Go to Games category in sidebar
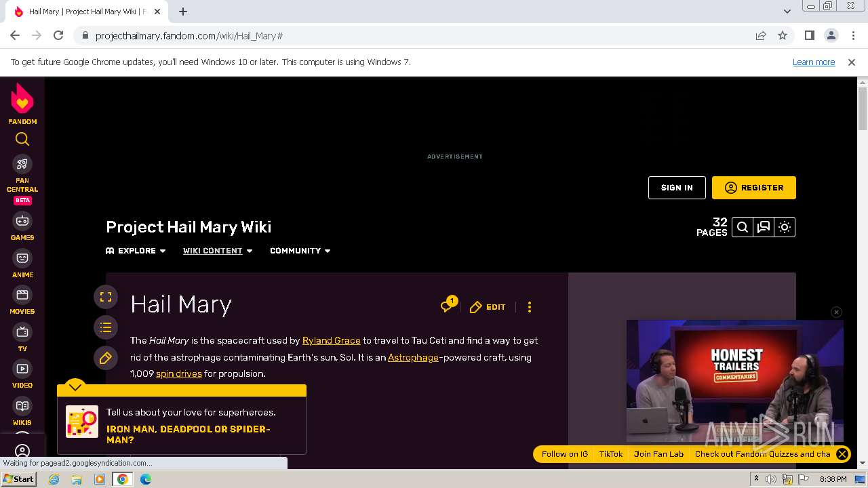868x488 pixels. point(22,226)
